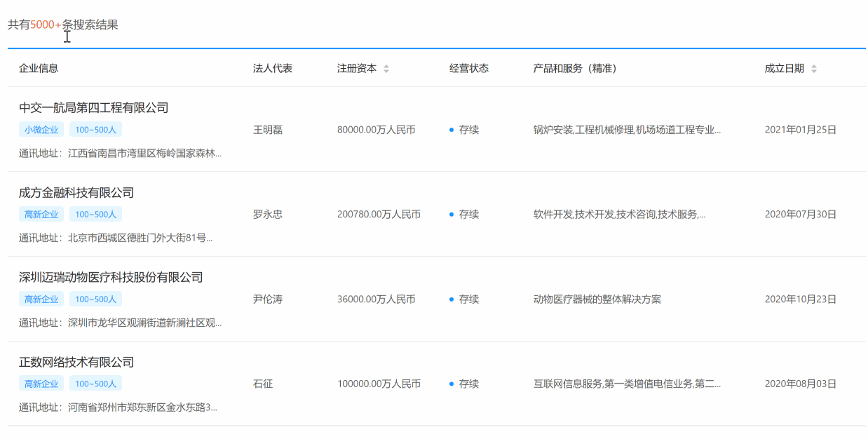Screen dimensions: 868x439
Task: Click the 产品和服务（精准） column header
Action: [575, 69]
